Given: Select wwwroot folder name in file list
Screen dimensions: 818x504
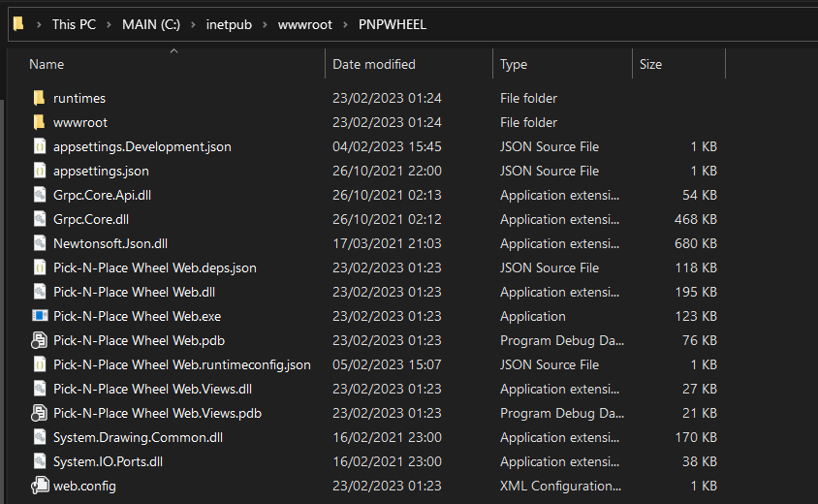Looking at the screenshot, I should [80, 123].
